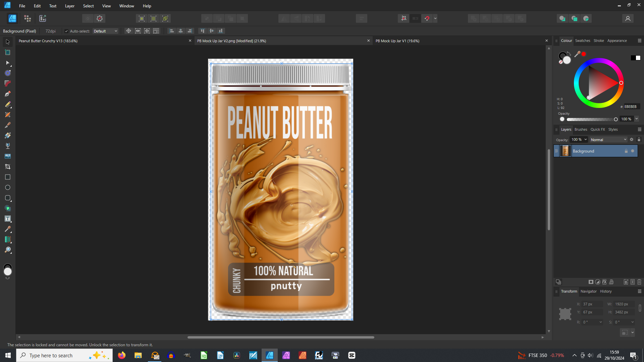
Task: Switch to the Export Persona
Action: coord(43,18)
